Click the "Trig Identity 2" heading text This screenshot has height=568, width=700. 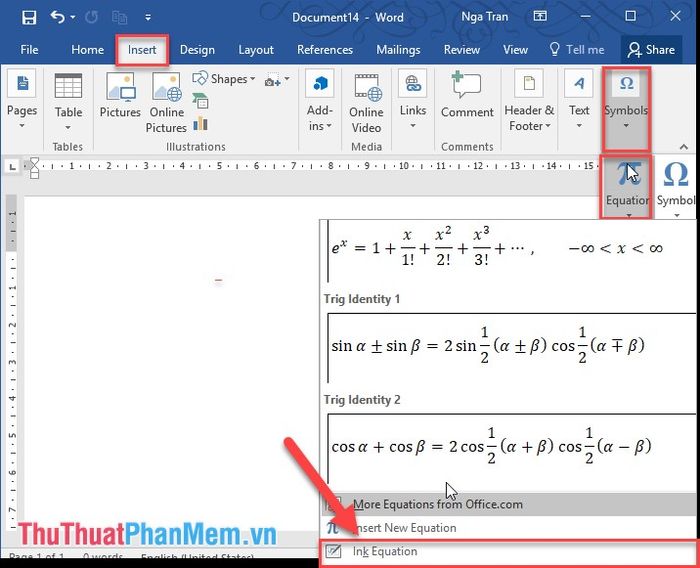click(x=362, y=400)
